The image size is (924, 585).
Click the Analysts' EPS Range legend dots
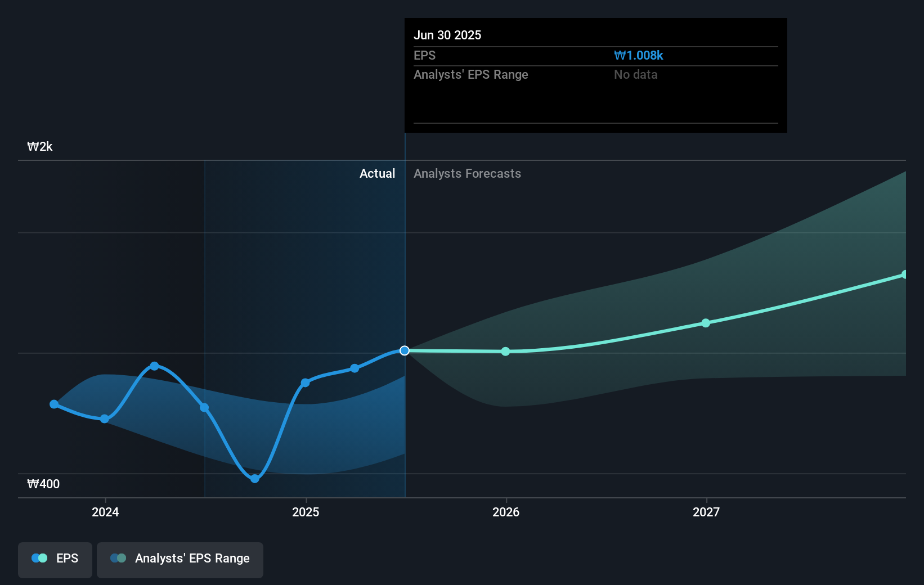[x=118, y=559]
